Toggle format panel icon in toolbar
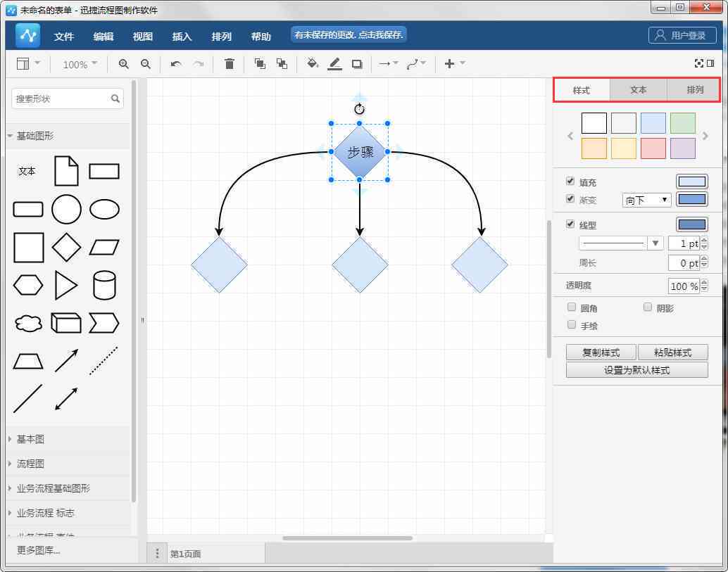 (x=710, y=63)
